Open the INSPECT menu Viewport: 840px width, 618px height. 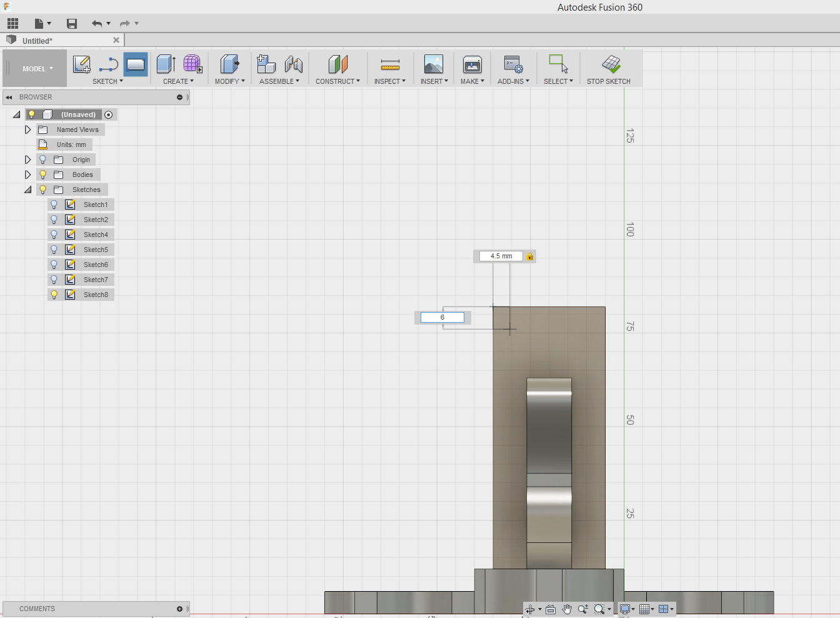click(x=390, y=81)
